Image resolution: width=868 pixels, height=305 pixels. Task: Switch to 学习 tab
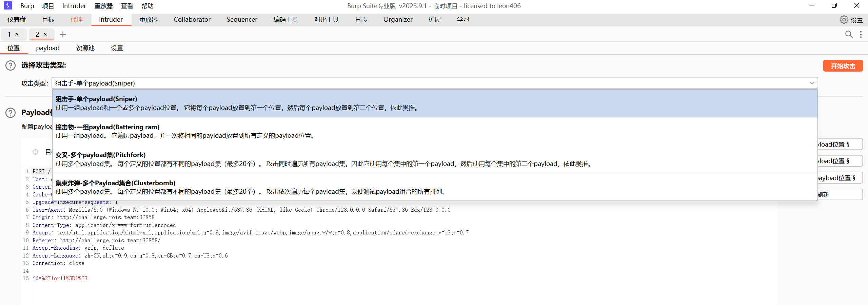pyautogui.click(x=463, y=19)
